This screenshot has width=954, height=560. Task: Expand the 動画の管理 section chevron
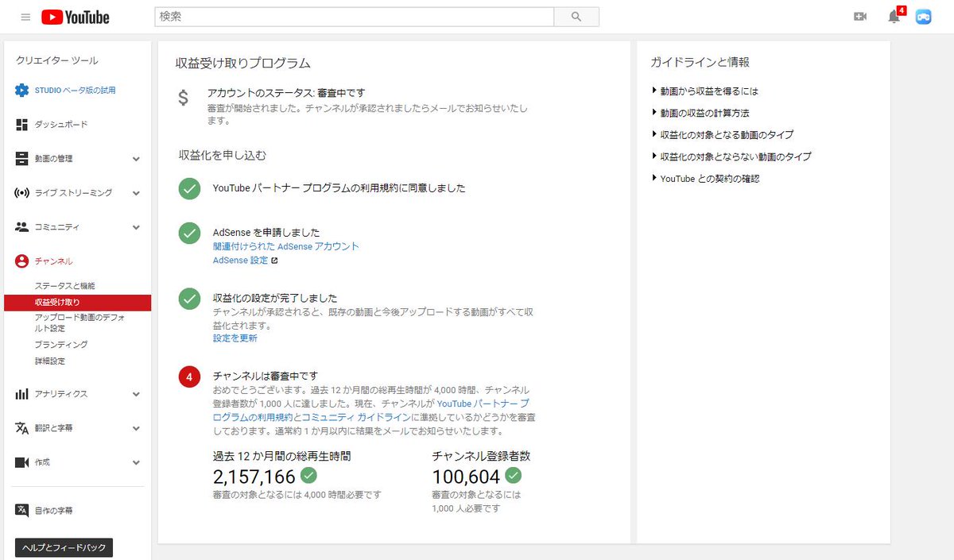(x=136, y=159)
